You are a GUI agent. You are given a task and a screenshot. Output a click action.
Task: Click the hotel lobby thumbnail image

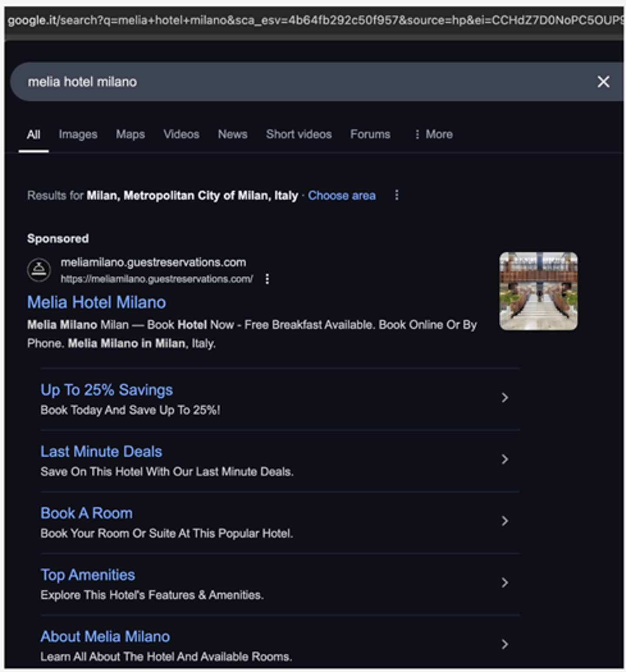tap(538, 291)
